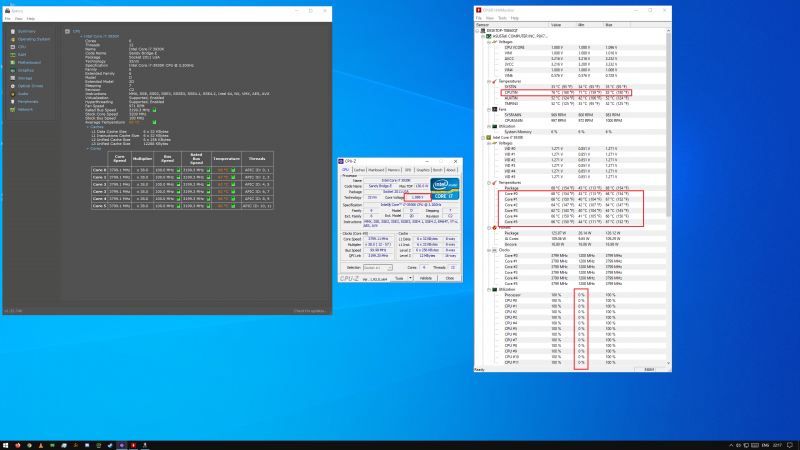Click the Graphics icon in Speccy sidebar

pos(11,70)
